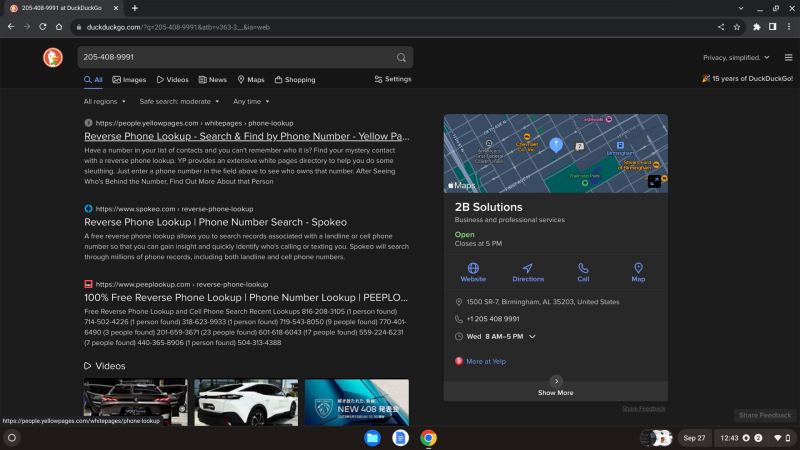Click the Directions arrow icon
Viewport: 800px width, 450px height.
(528, 268)
